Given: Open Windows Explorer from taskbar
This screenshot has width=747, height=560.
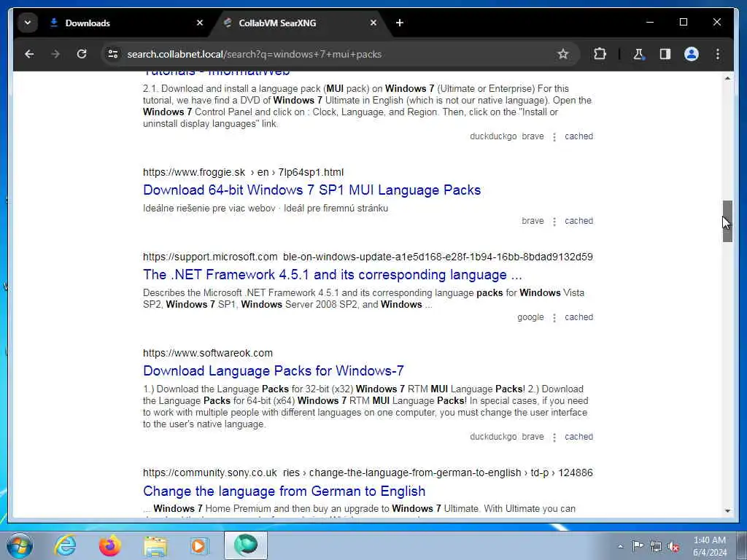Looking at the screenshot, I should click(x=155, y=545).
